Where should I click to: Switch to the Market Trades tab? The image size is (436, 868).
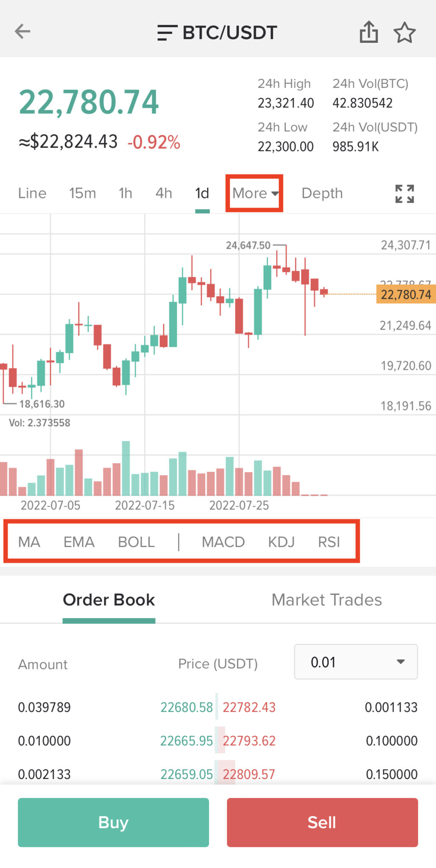327,600
